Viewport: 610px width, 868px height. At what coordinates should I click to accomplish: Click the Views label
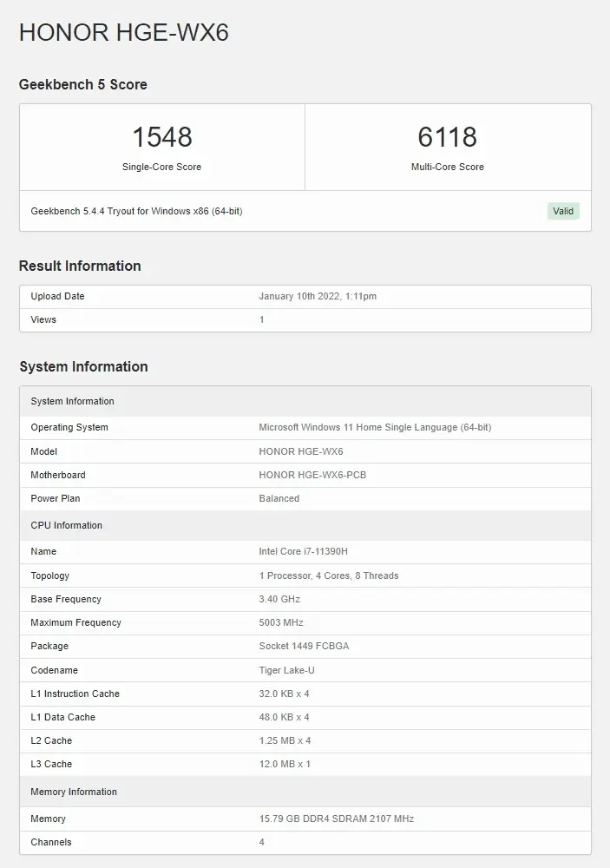(x=43, y=319)
